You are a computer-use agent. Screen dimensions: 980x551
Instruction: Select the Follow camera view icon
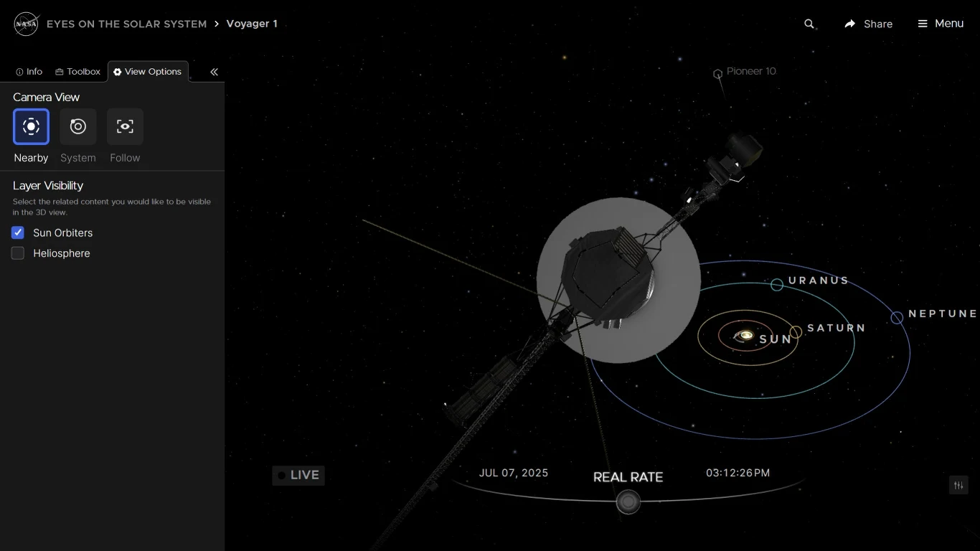(x=125, y=126)
